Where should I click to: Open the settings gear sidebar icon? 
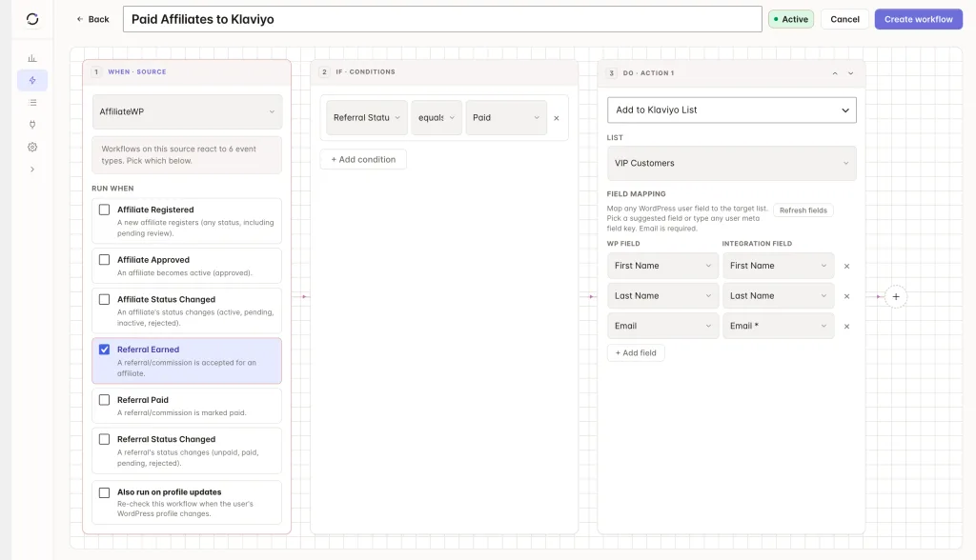tap(32, 147)
